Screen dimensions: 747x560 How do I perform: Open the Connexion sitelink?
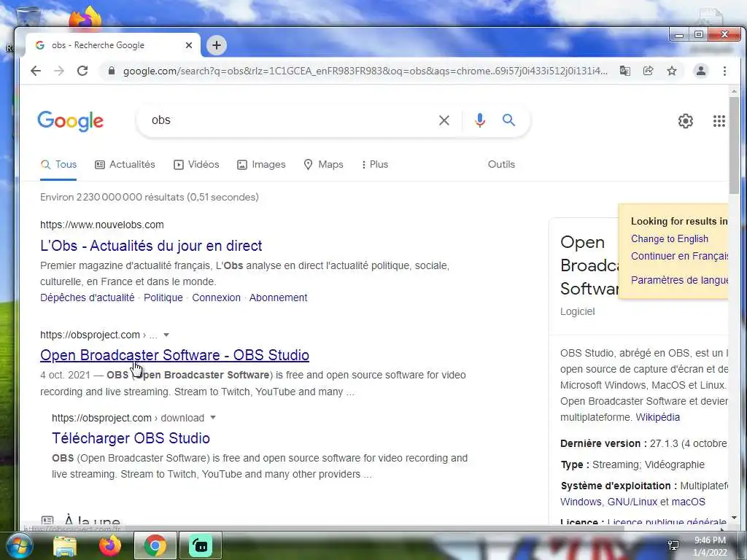coord(216,297)
